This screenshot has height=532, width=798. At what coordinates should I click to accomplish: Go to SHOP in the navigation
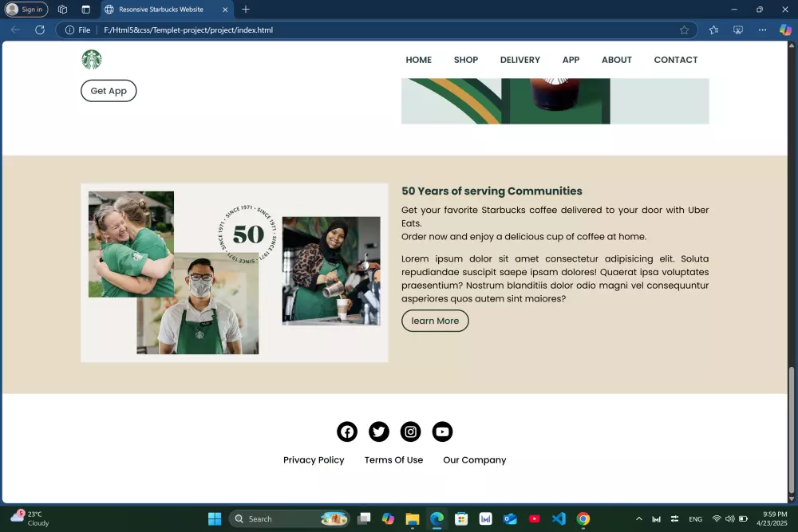click(x=466, y=60)
